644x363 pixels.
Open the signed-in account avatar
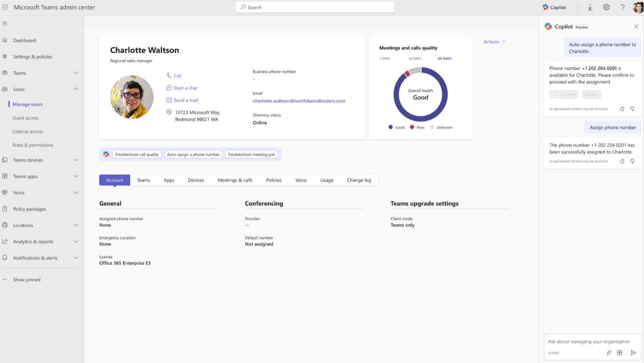pos(638,7)
